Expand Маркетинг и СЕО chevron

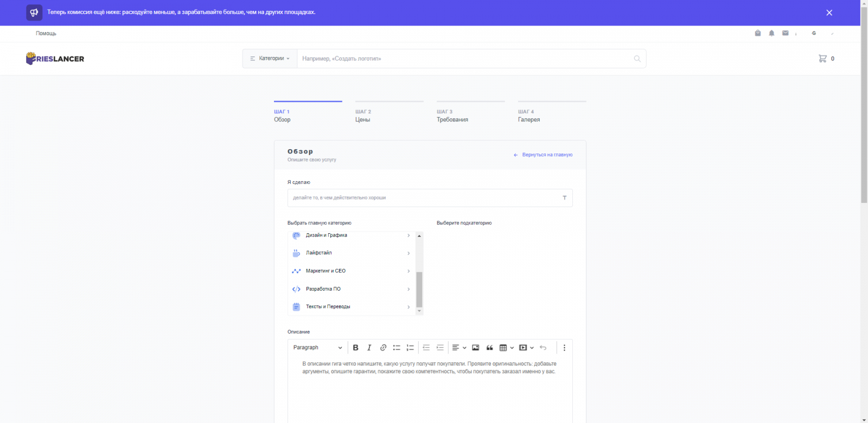coord(409,271)
